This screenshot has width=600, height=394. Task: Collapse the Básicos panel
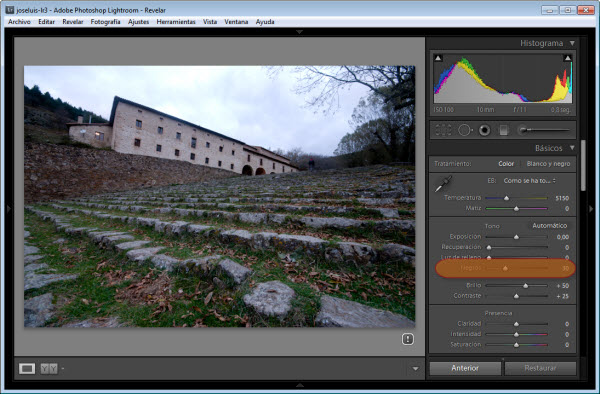(x=572, y=148)
